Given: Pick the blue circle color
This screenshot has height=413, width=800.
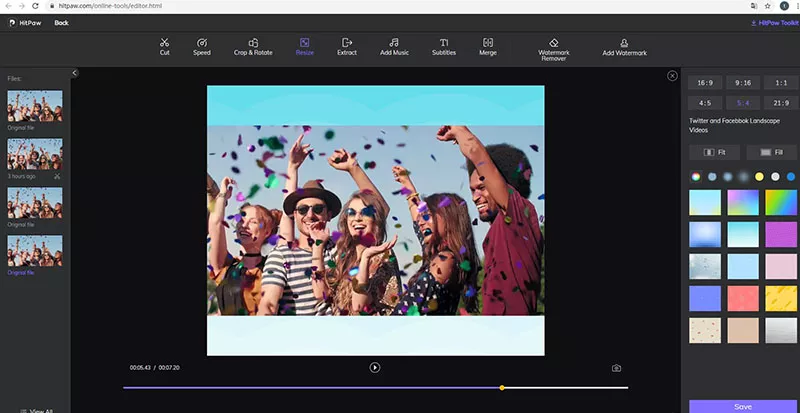Looking at the screenshot, I should coord(791,177).
